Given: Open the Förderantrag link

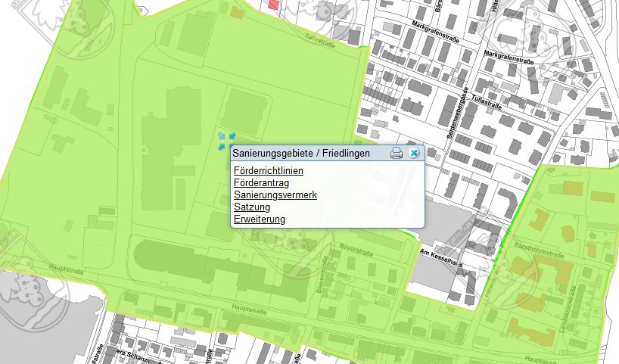Looking at the screenshot, I should tap(261, 183).
